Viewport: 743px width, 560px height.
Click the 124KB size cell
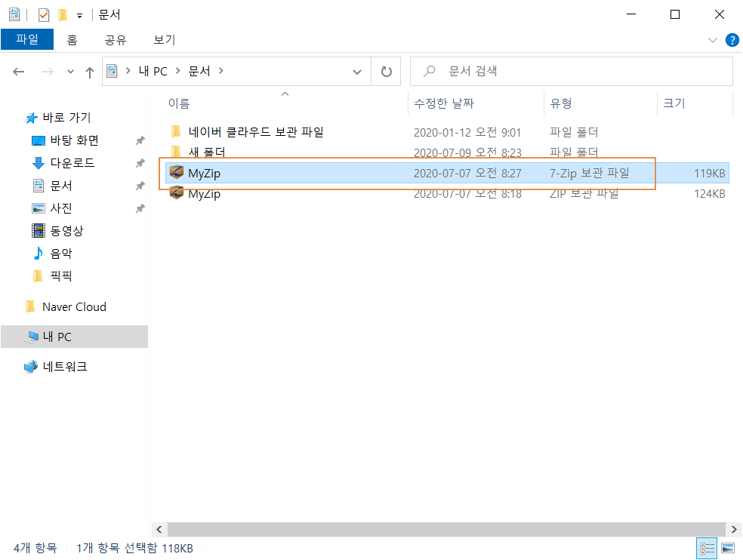pos(709,193)
